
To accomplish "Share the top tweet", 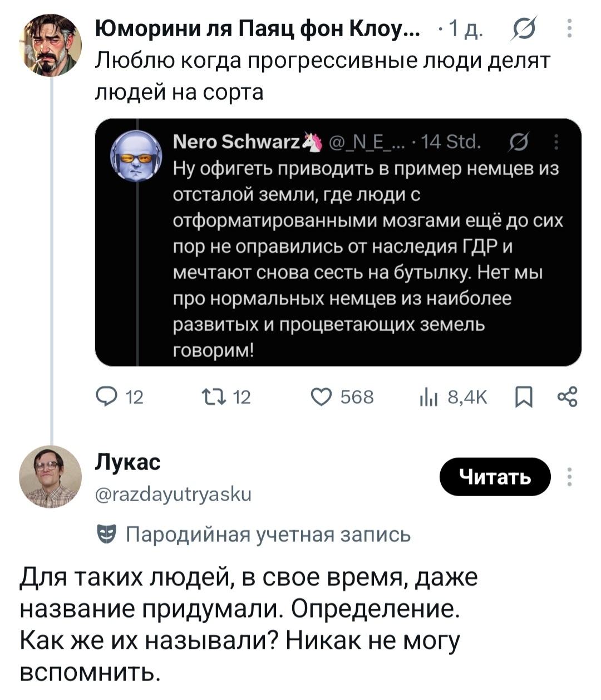I will click(567, 397).
